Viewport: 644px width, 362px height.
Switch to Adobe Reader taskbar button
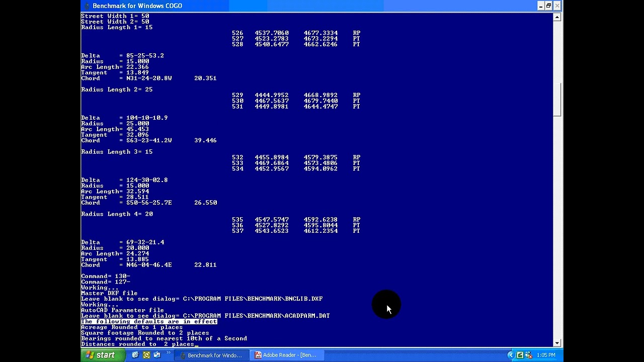pos(287,355)
